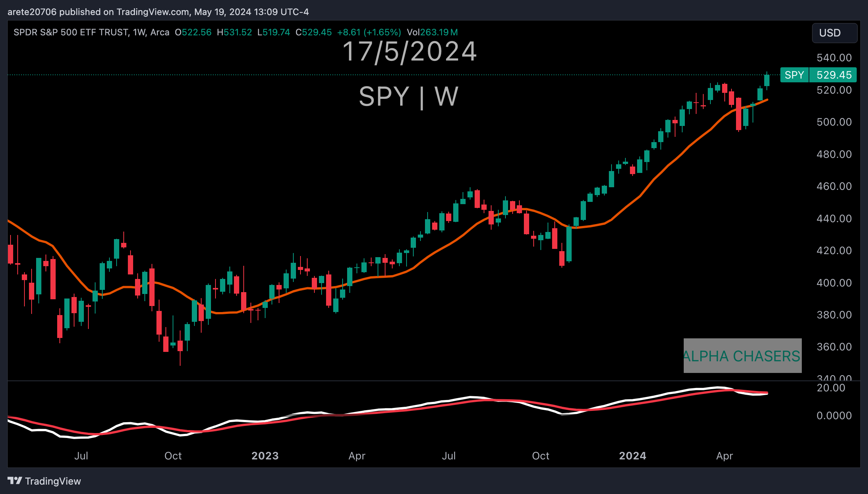Click the ALPHA CHASERS label box
Image resolution: width=868 pixels, height=494 pixels.
coord(742,356)
